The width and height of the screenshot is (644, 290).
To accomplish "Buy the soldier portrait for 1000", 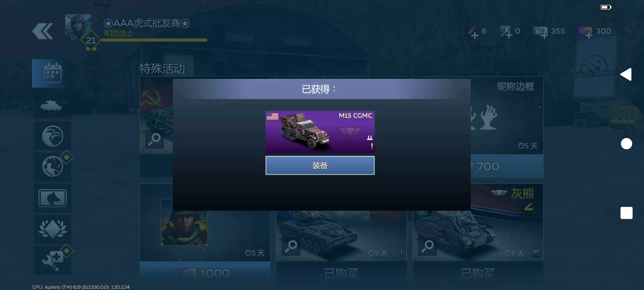I will pos(205,273).
